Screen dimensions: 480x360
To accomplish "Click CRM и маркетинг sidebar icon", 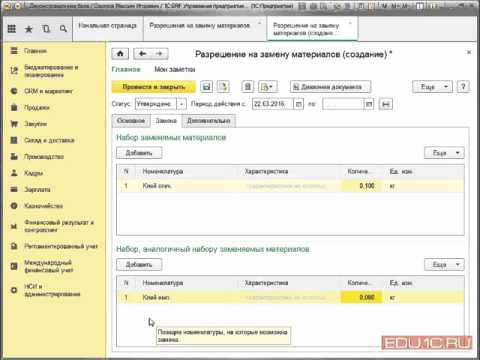I will pyautogui.click(x=14, y=91).
